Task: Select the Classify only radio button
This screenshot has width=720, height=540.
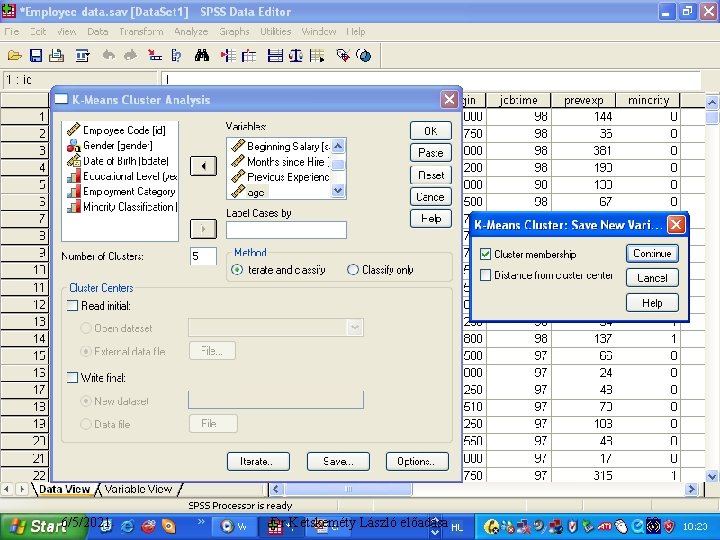Action: click(x=352, y=270)
